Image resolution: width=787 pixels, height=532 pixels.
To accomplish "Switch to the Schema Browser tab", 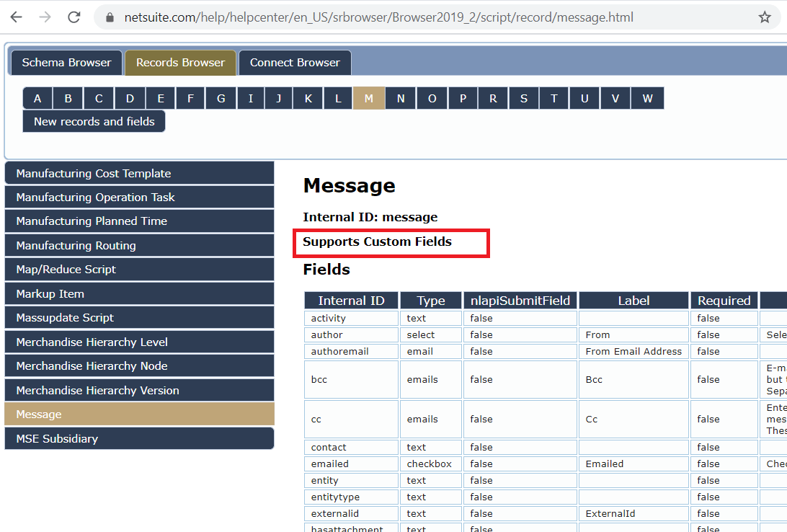I will coord(66,63).
